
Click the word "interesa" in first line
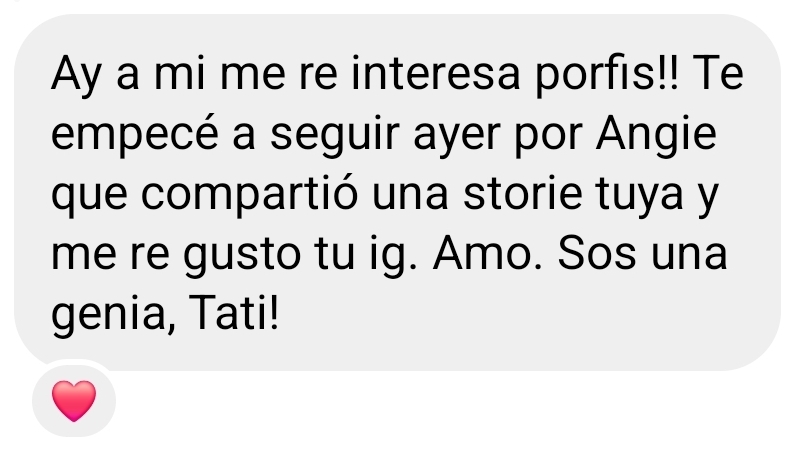coord(435,74)
